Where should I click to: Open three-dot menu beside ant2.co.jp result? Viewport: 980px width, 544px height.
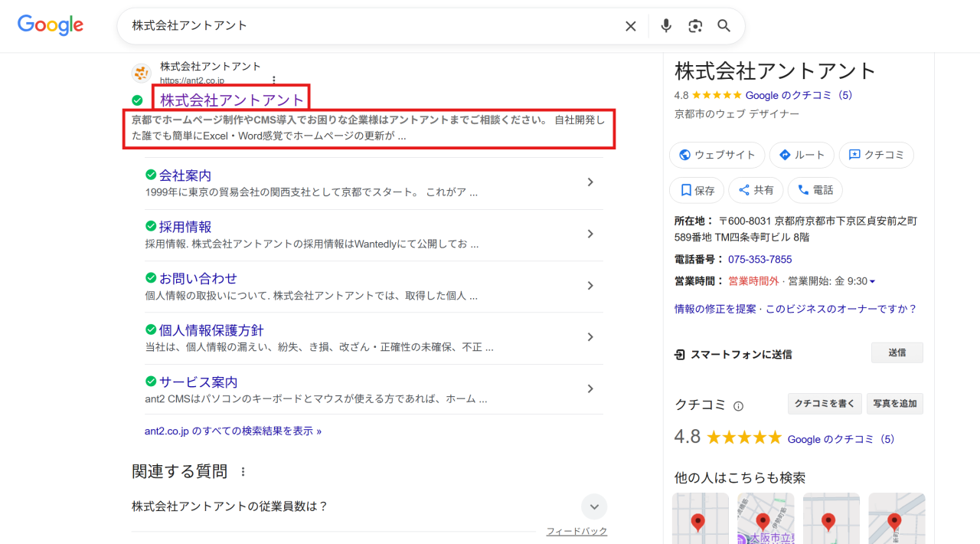274,80
